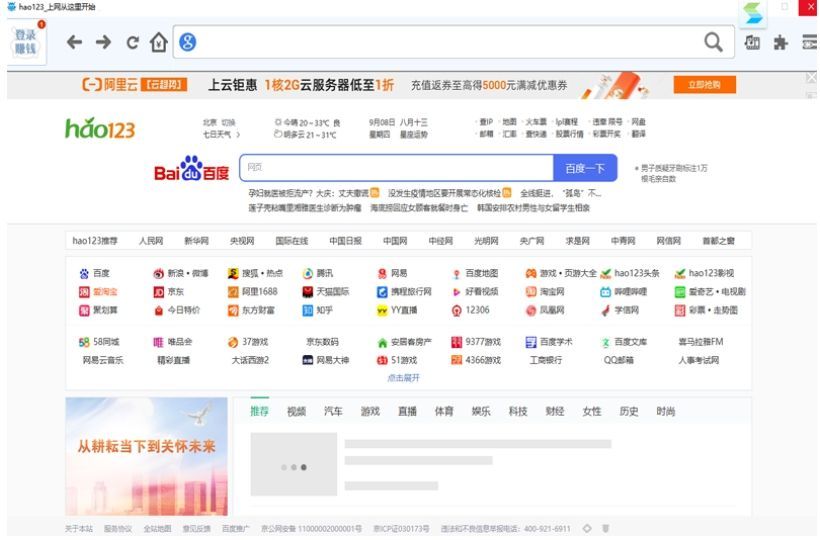
Task: Switch city using 切换 next to 北京
Action: (x=228, y=122)
